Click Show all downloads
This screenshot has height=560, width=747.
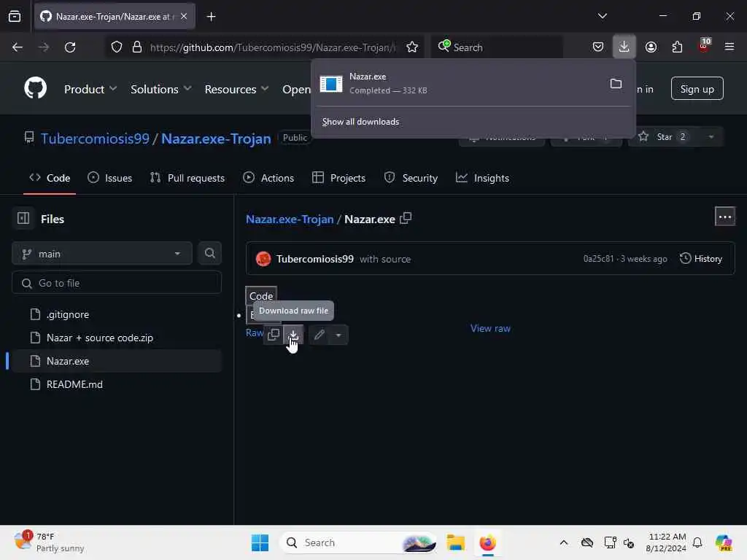pos(360,122)
